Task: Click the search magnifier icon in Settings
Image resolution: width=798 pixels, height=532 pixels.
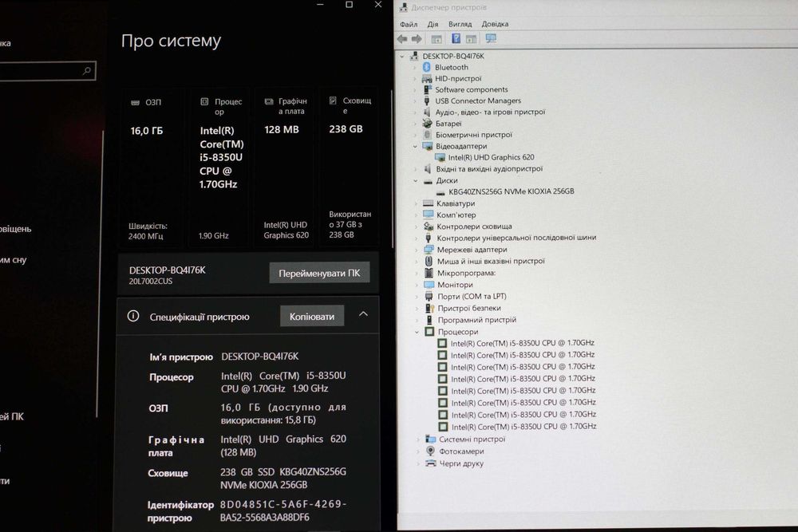Action: (87, 71)
